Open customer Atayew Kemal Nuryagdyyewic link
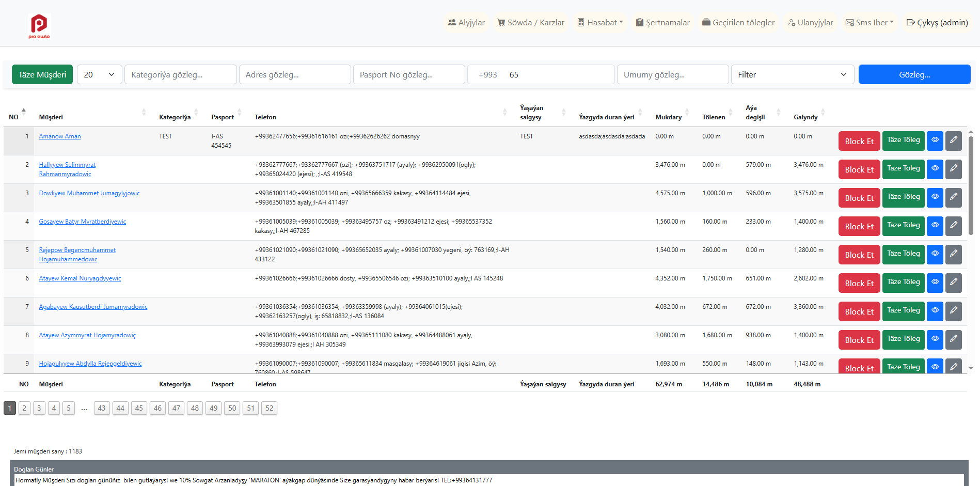 pos(80,278)
